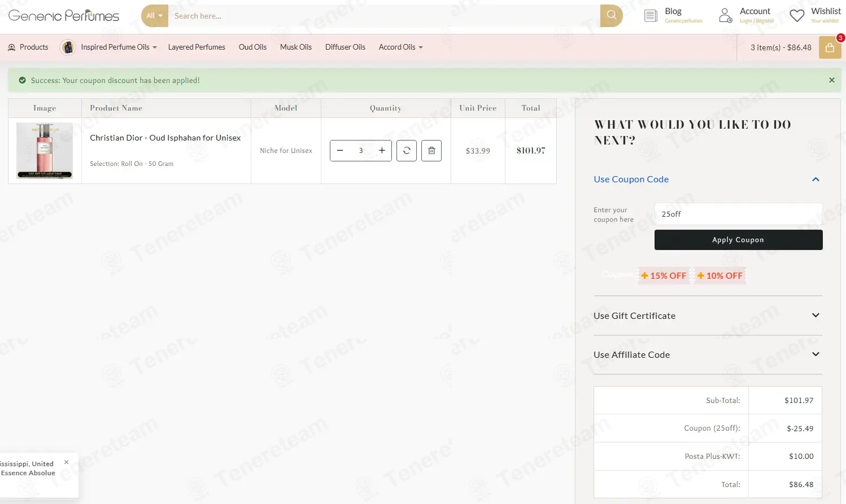Open the Blog icon
The image size is (846, 504).
click(x=651, y=16)
